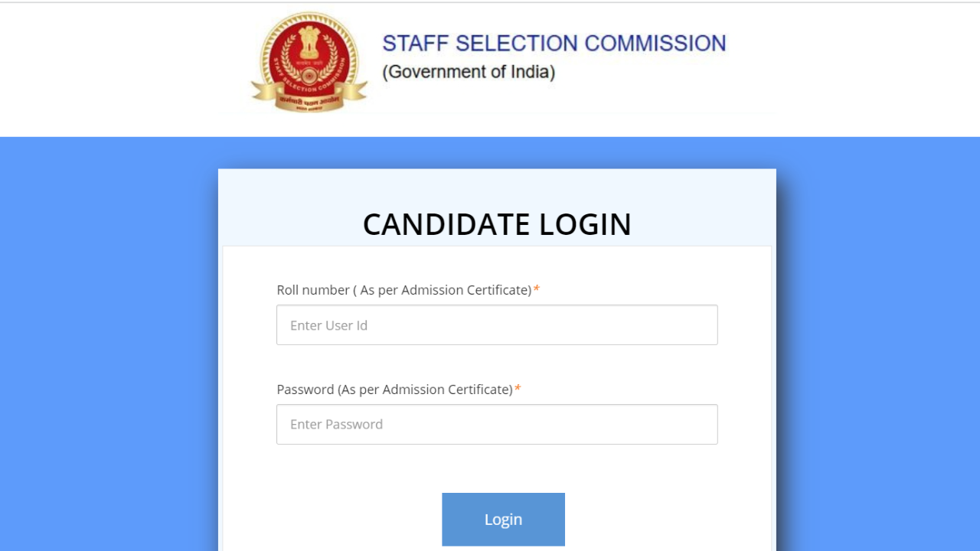Image resolution: width=980 pixels, height=551 pixels.
Task: Click the CANDIDATE LOGIN heading
Action: click(x=497, y=224)
